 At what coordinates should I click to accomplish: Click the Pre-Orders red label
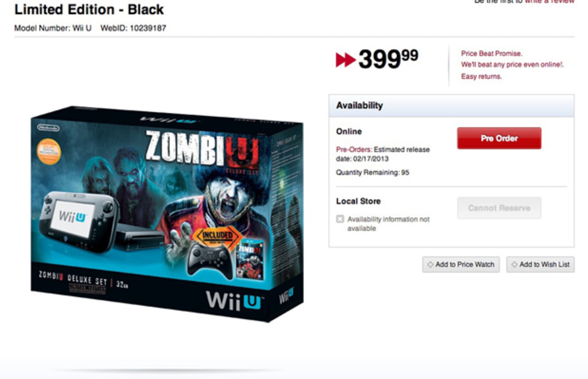[x=354, y=149]
